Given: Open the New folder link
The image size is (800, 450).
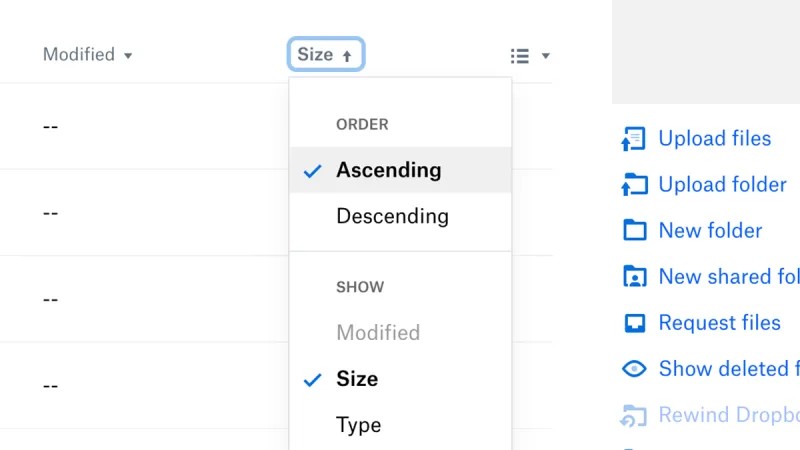Looking at the screenshot, I should 710,231.
